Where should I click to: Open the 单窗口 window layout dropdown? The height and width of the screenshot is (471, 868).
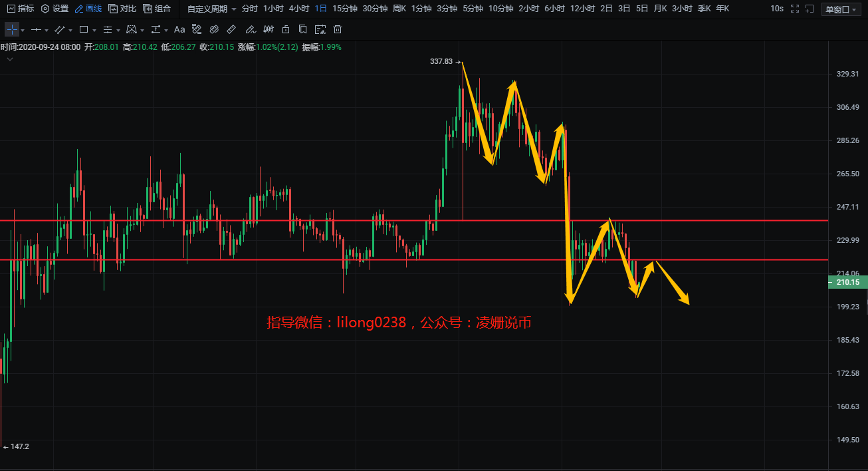tap(842, 9)
